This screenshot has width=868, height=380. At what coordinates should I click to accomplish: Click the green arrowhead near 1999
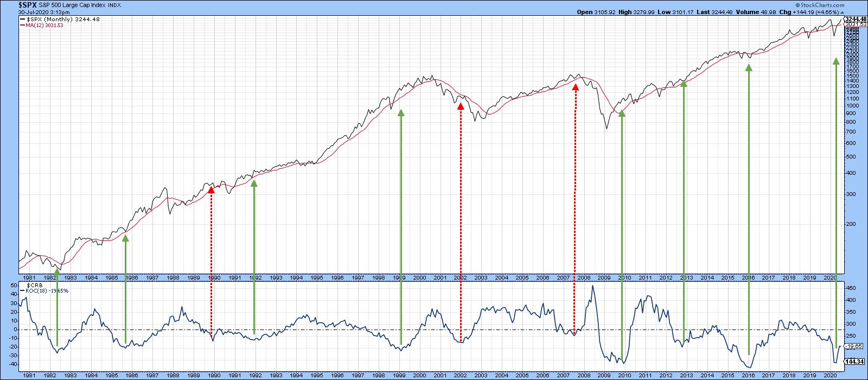pyautogui.click(x=401, y=113)
